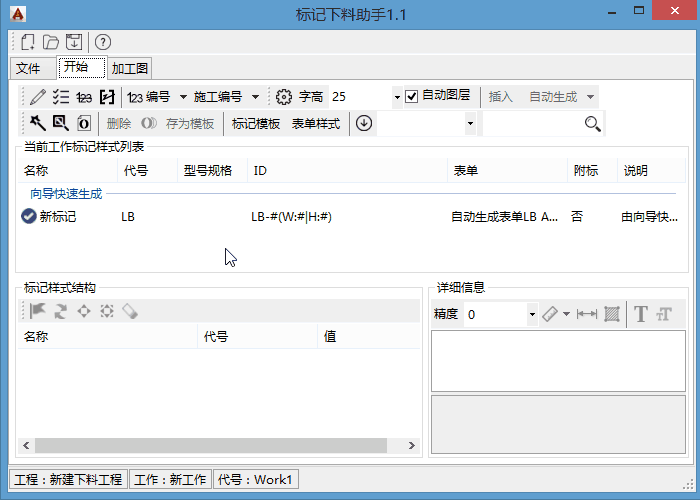The height and width of the screenshot is (500, 700).
Task: Click the page with zero icon
Action: point(84,123)
